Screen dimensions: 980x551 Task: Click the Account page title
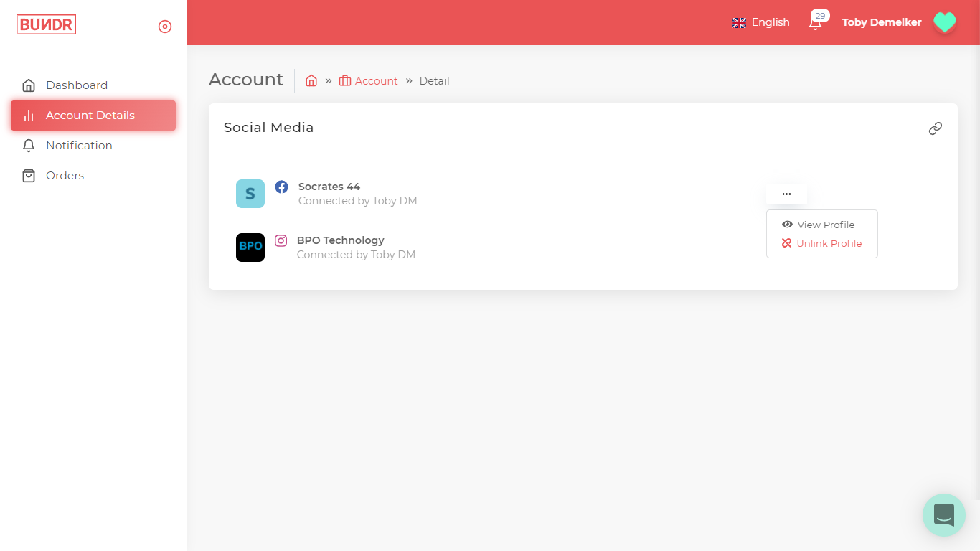(246, 80)
